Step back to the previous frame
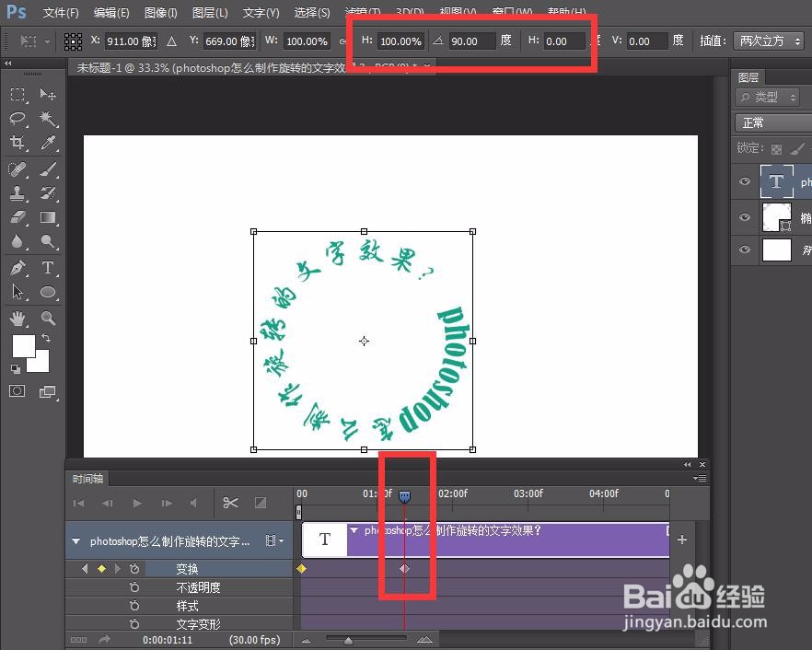This screenshot has width=812, height=650. (108, 503)
